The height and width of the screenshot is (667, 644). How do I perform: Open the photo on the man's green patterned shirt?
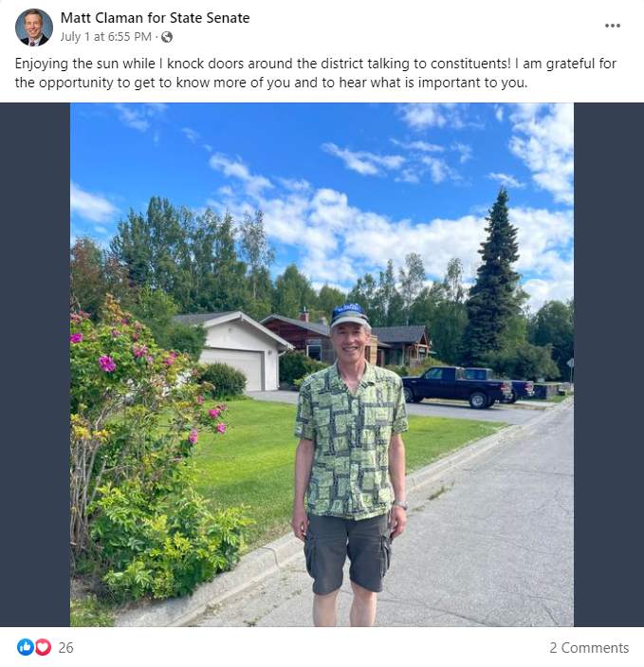click(351, 442)
